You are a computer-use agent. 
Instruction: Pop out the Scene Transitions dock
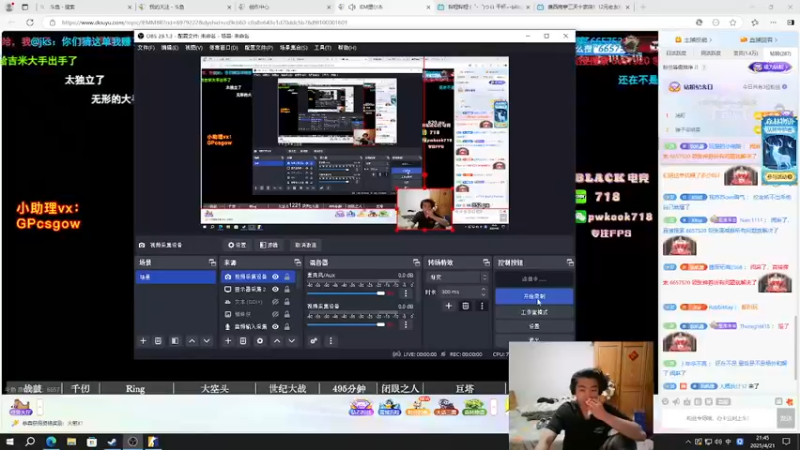[x=486, y=262]
